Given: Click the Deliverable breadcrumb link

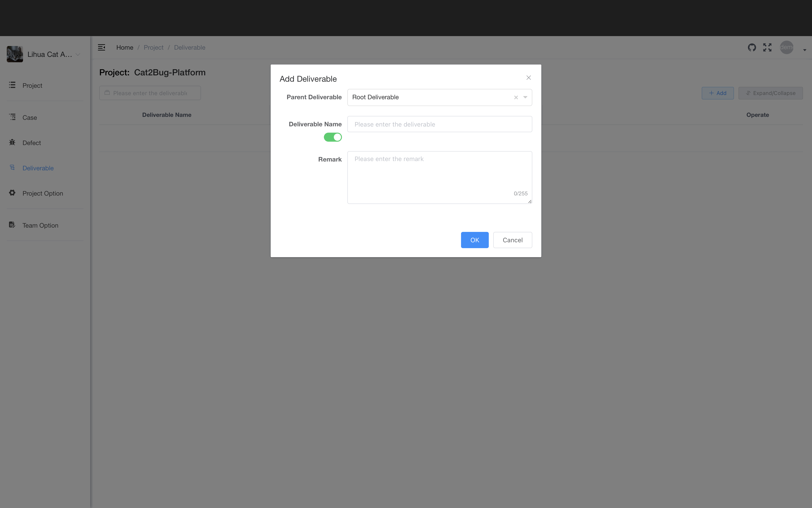Looking at the screenshot, I should tap(189, 47).
